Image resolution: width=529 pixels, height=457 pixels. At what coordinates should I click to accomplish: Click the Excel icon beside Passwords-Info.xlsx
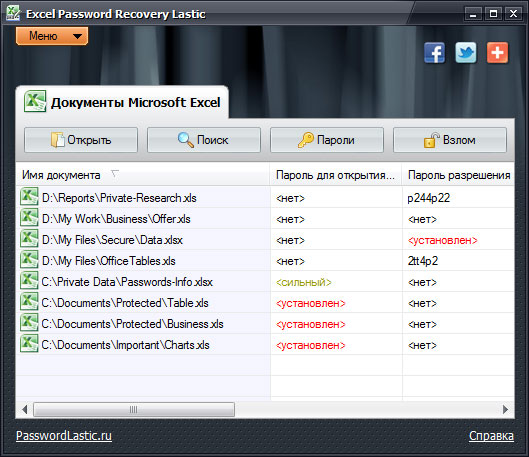pyautogui.click(x=29, y=281)
